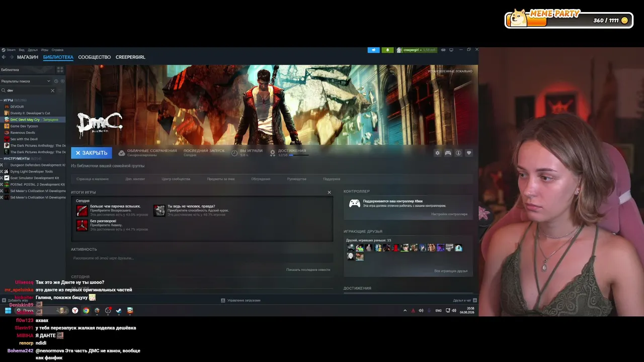Close the ИТОГИ ИГРЫ panel
644x362 pixels.
click(x=330, y=192)
